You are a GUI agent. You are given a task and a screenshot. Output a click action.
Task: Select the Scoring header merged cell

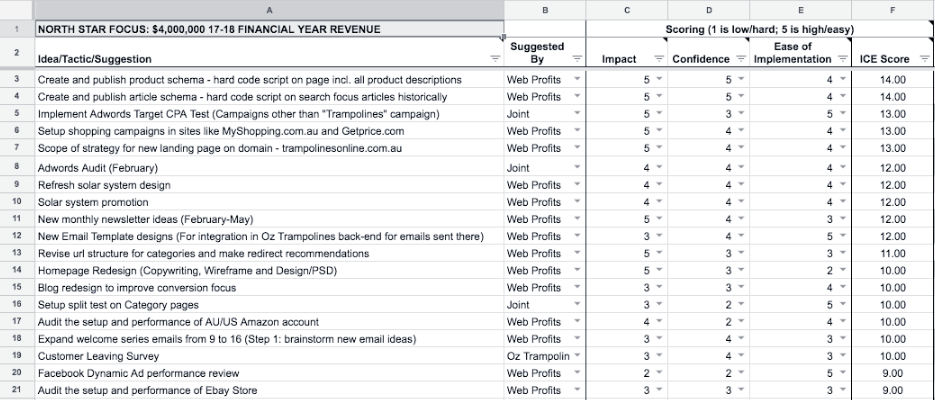click(759, 29)
